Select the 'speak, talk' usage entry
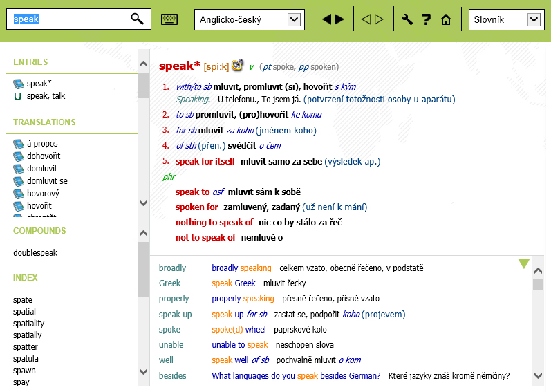 [x=46, y=96]
